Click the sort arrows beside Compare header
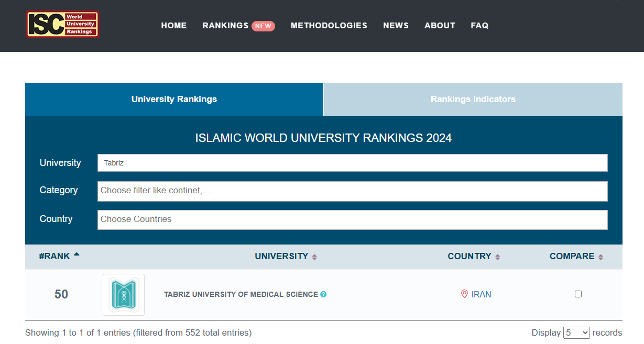 601,257
